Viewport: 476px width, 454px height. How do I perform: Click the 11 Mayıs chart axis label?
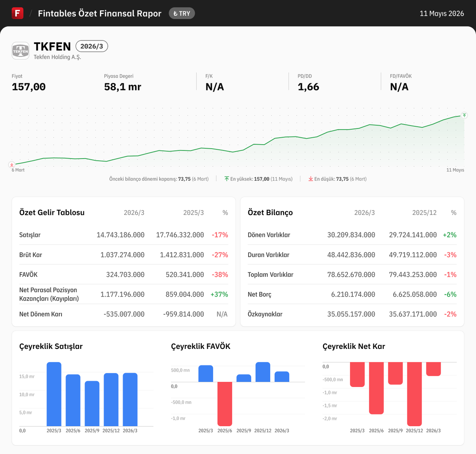click(455, 170)
